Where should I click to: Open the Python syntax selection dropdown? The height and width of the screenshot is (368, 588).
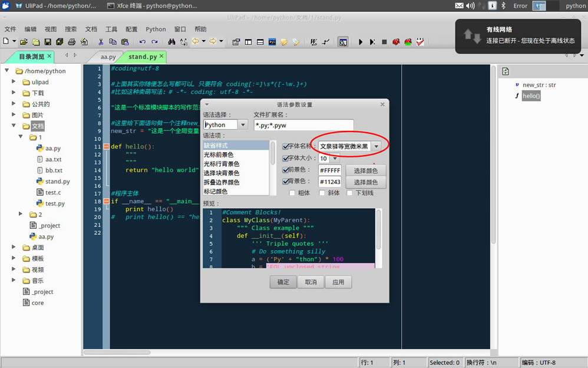[x=242, y=124]
